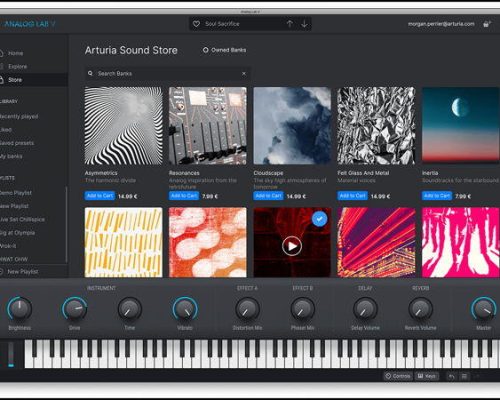
Task: Click the plus icon beside New Playlist
Action: [x=2, y=272]
